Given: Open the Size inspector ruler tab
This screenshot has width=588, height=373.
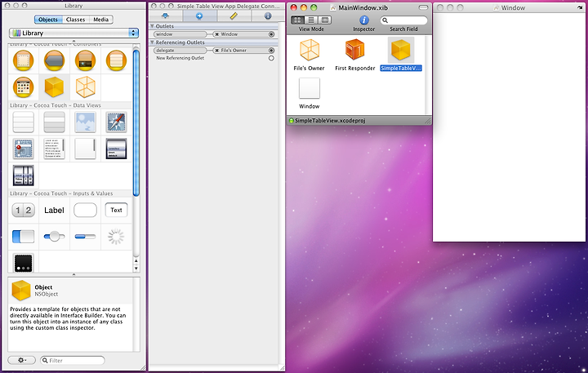Looking at the screenshot, I should pyautogui.click(x=234, y=16).
